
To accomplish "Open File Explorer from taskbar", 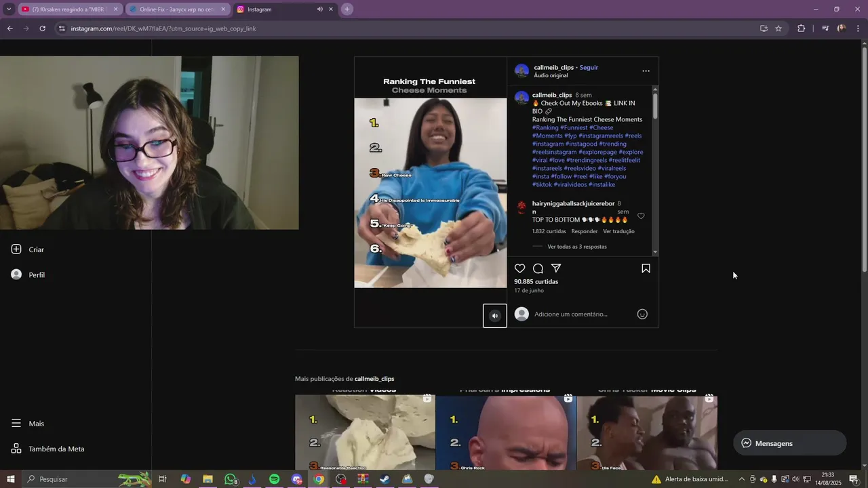I will coord(208,479).
